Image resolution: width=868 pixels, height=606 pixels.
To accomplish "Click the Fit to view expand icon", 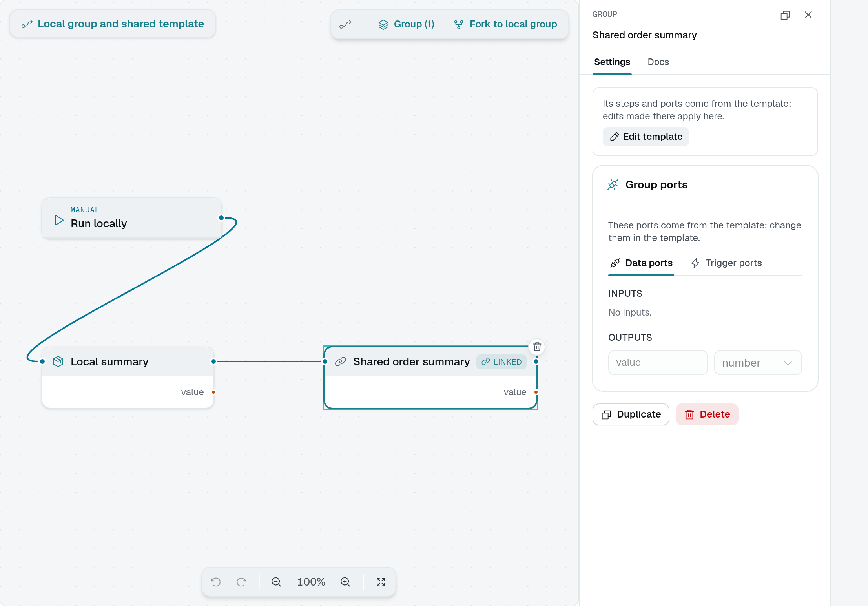I will tap(381, 582).
